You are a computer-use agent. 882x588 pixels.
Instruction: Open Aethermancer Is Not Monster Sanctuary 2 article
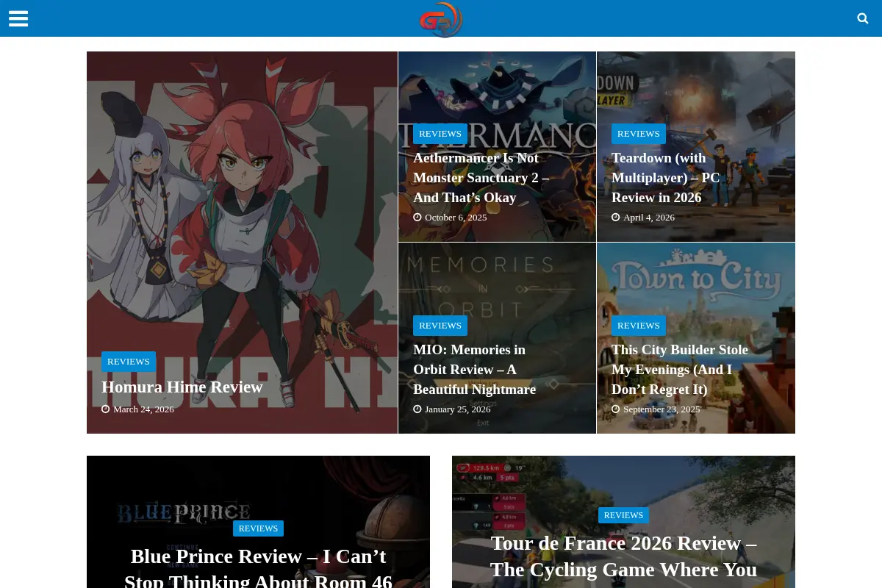[481, 178]
